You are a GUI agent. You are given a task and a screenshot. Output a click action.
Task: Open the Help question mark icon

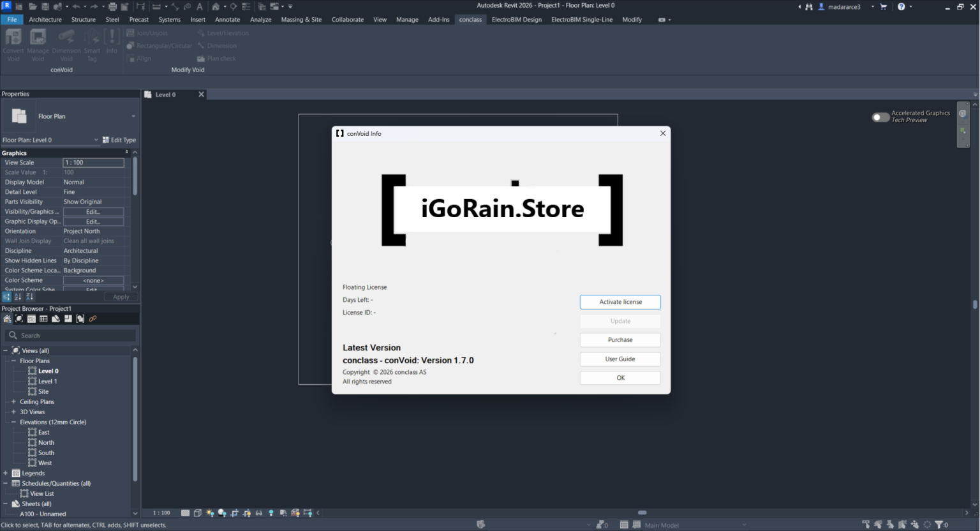[902, 6]
